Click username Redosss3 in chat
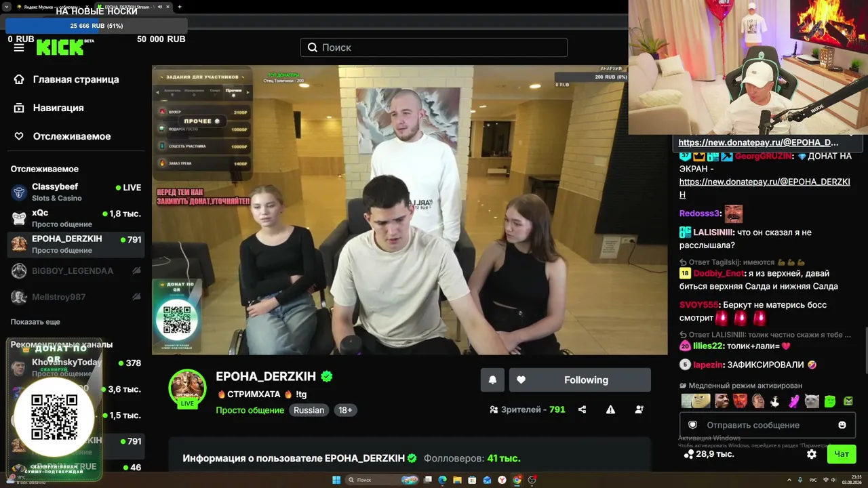The image size is (868, 488). click(699, 213)
